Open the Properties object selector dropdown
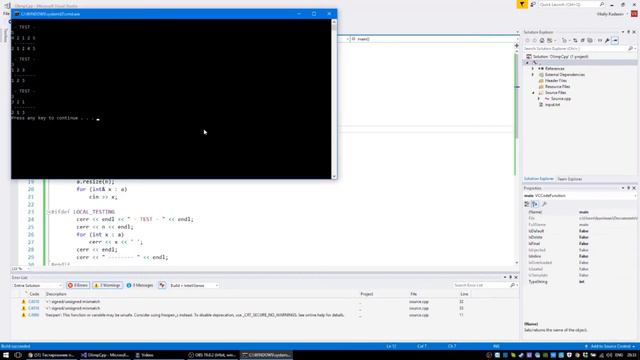This screenshot has width=640, height=360. tap(636, 196)
